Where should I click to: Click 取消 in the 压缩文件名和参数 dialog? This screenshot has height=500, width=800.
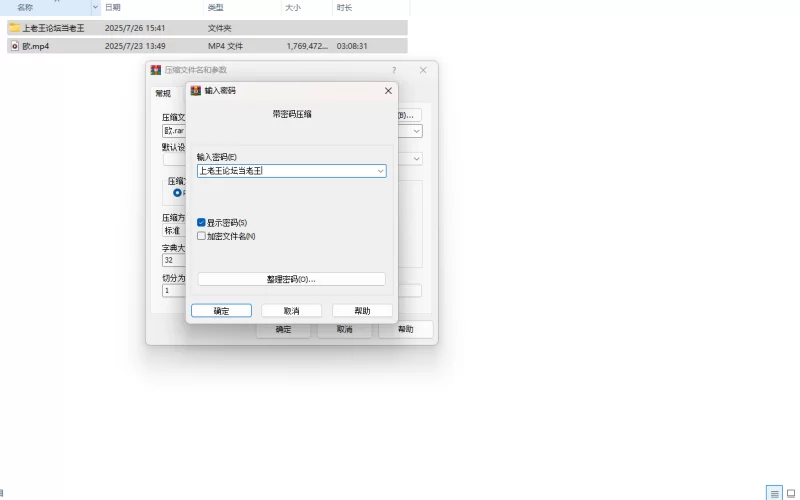(344, 330)
